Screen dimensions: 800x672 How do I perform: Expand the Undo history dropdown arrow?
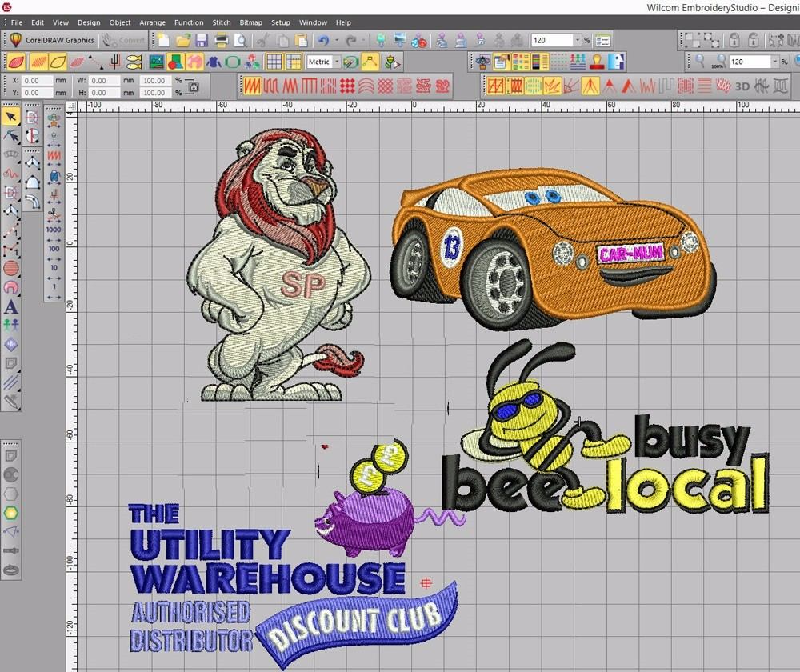[336, 38]
